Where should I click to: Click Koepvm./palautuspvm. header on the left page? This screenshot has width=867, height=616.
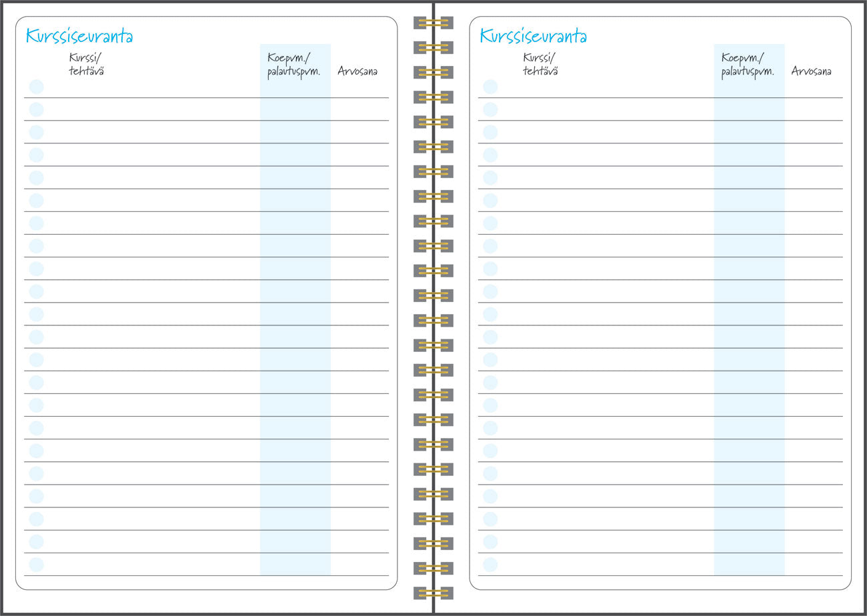click(x=294, y=65)
